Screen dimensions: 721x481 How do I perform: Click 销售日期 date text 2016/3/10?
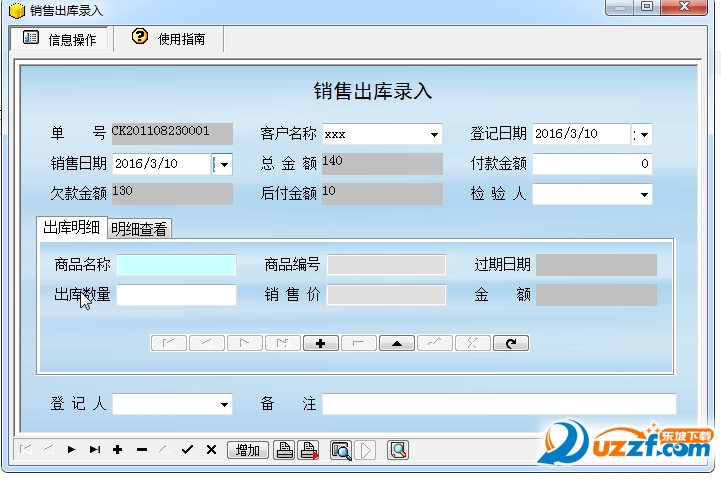[x=146, y=163]
